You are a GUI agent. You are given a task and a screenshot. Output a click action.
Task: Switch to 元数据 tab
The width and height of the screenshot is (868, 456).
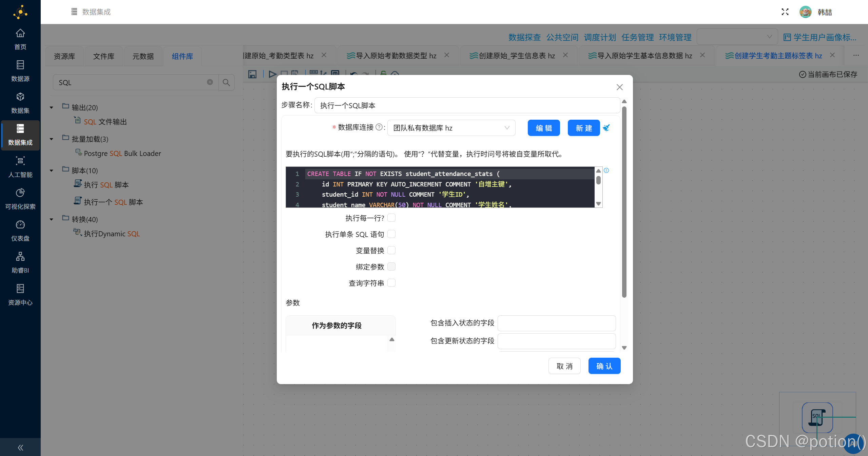tap(143, 56)
